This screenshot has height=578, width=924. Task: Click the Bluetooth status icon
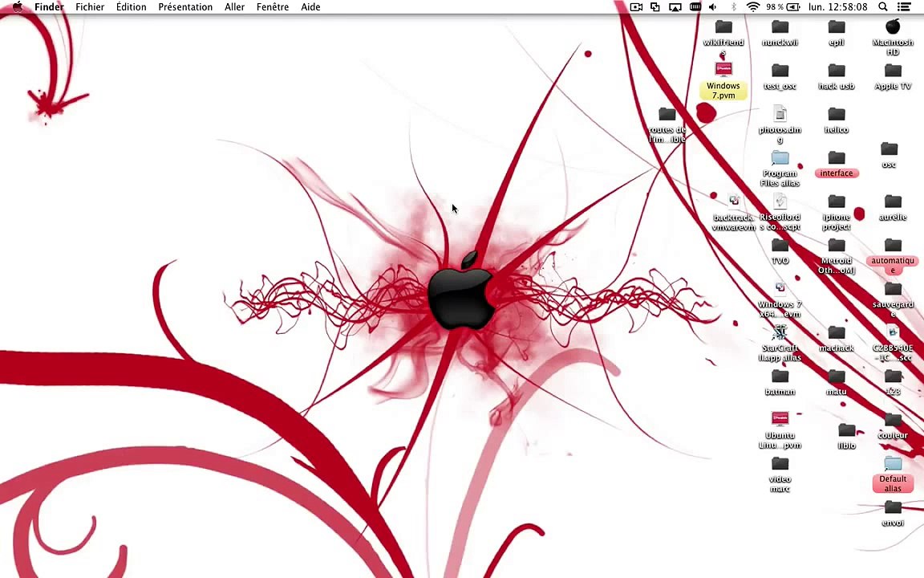[x=734, y=7]
